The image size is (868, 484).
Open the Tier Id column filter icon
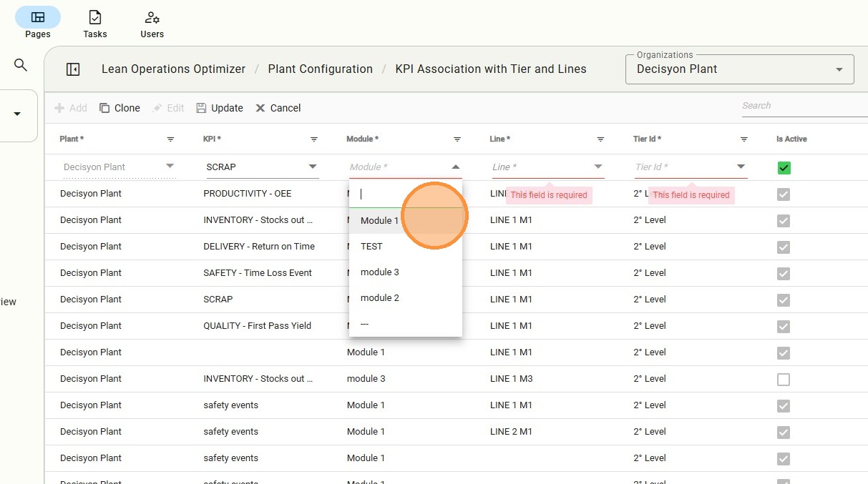[x=744, y=139]
